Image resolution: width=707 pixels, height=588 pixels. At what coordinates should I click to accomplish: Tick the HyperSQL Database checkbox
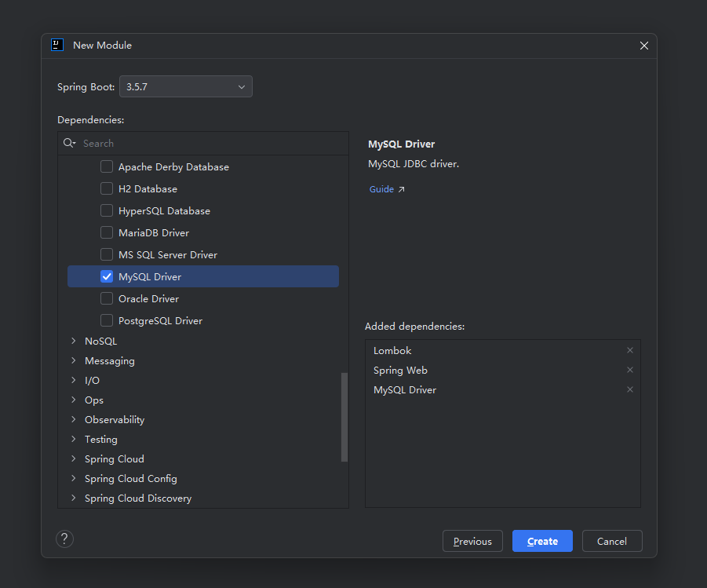[x=107, y=210]
